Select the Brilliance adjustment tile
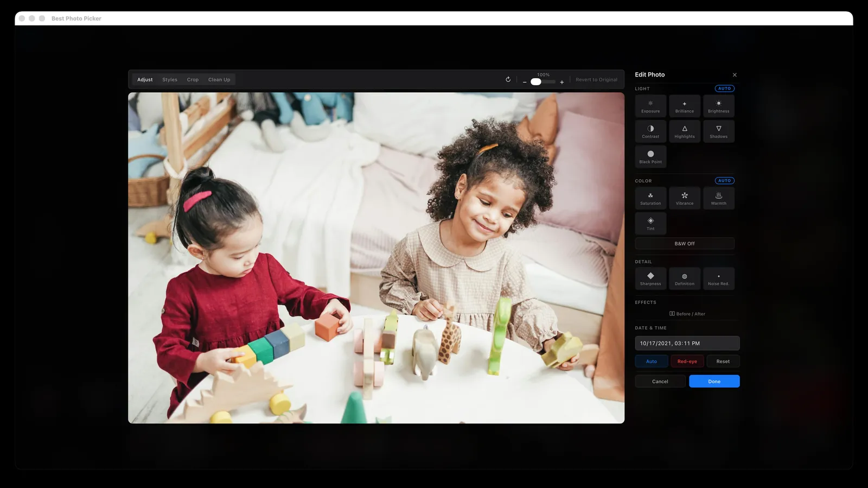This screenshot has width=868, height=488. [685, 106]
